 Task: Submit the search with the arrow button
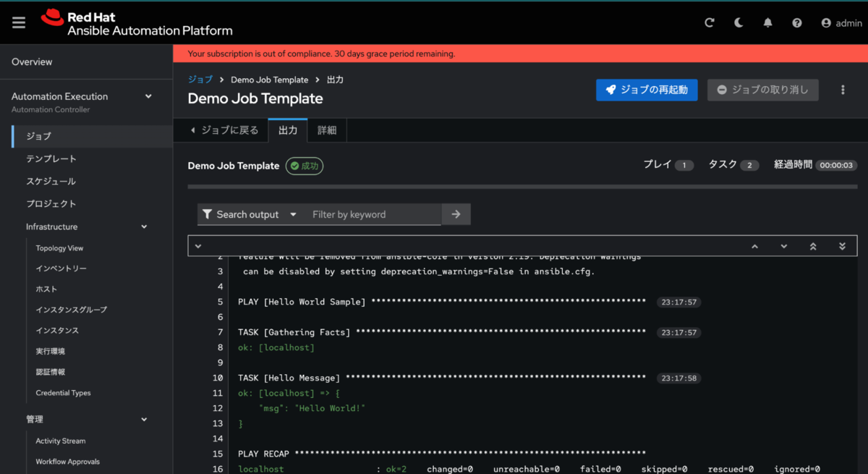tap(456, 214)
